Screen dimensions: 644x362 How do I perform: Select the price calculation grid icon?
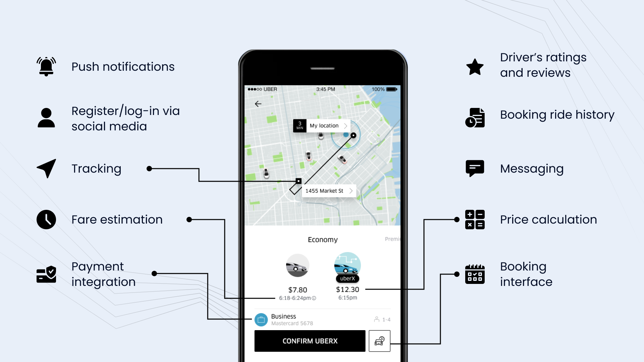click(475, 219)
